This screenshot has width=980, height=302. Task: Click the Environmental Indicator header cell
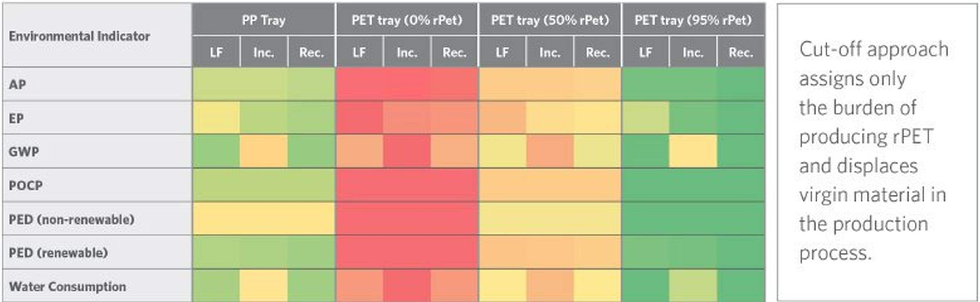[79, 36]
